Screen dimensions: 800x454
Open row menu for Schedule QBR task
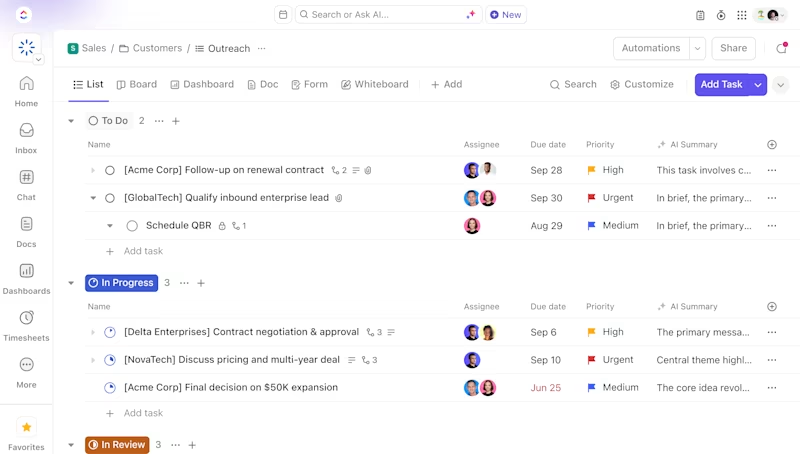point(772,225)
